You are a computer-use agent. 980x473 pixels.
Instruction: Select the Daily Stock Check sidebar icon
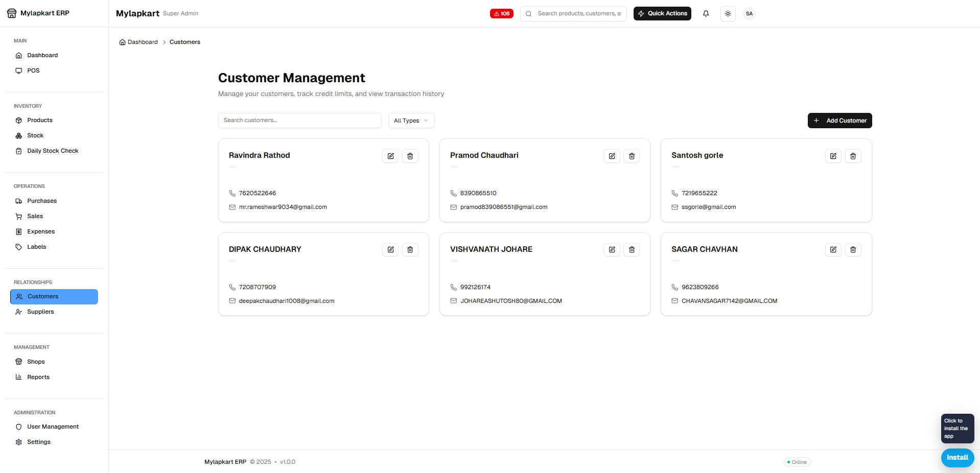click(x=18, y=151)
